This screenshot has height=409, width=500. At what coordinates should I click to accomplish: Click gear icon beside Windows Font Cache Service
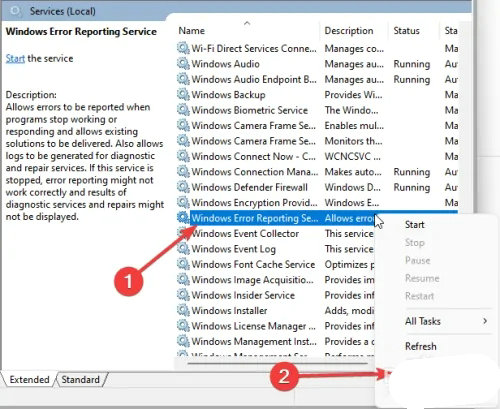(x=183, y=264)
